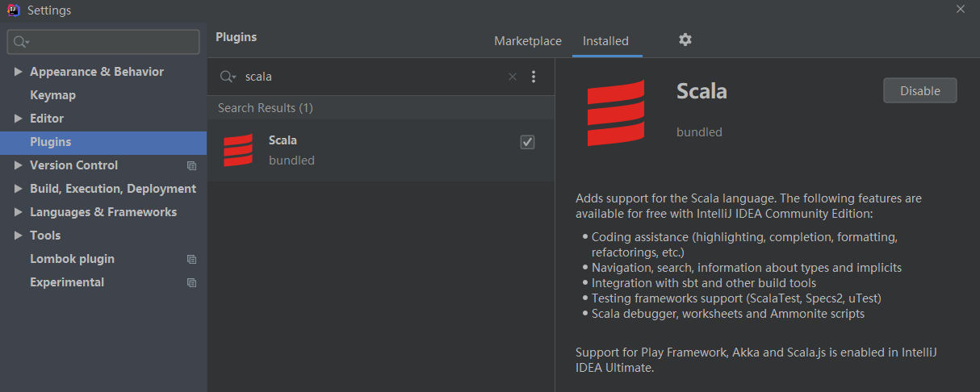
Task: Close the Settings dialog window
Action: (x=960, y=9)
